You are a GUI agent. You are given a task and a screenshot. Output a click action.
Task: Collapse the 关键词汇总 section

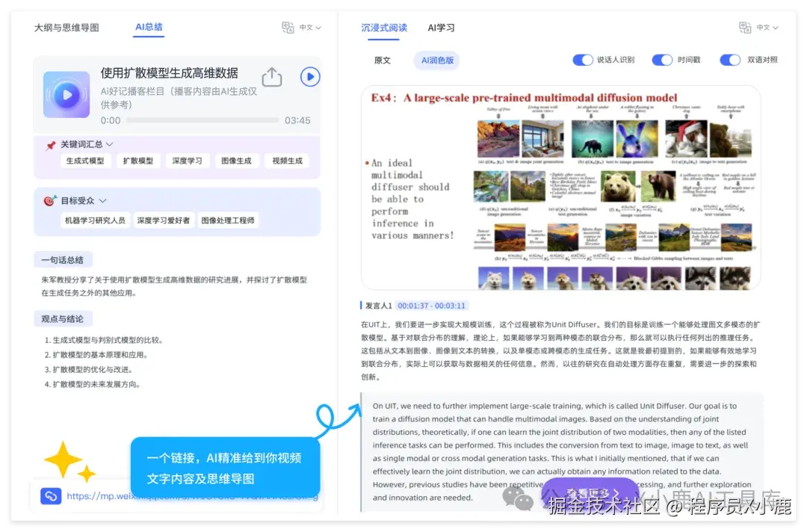point(111,143)
